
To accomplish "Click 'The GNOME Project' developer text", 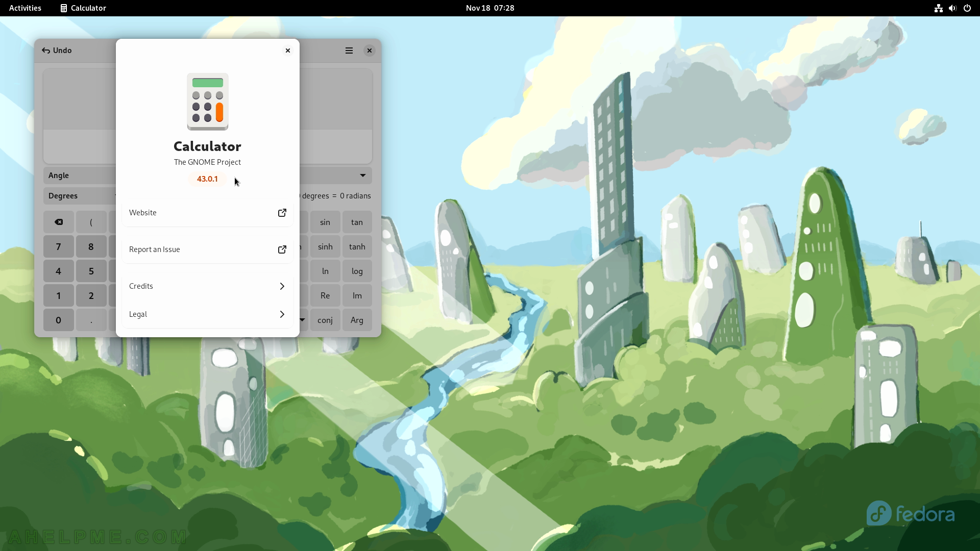I will point(207,162).
